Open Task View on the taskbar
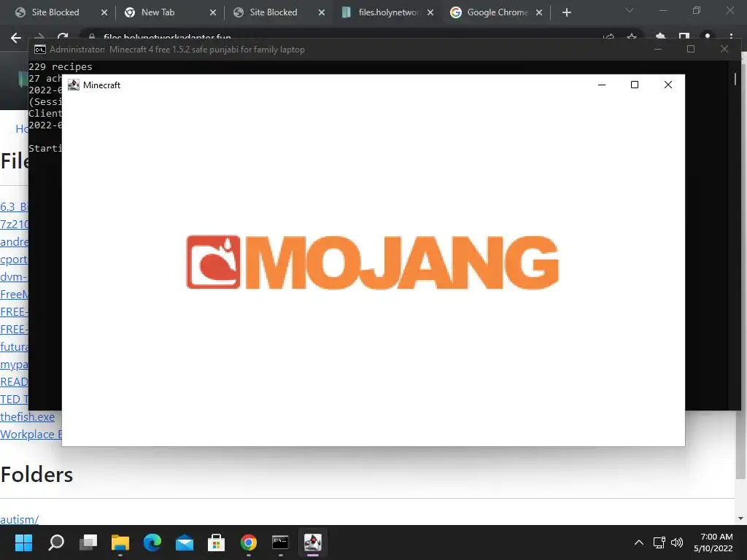 (x=88, y=542)
